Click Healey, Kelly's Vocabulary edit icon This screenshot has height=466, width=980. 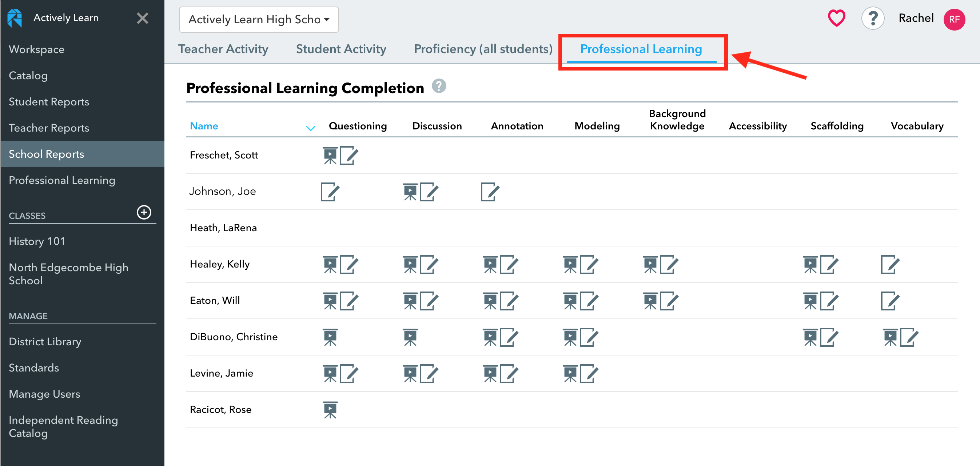click(890, 264)
